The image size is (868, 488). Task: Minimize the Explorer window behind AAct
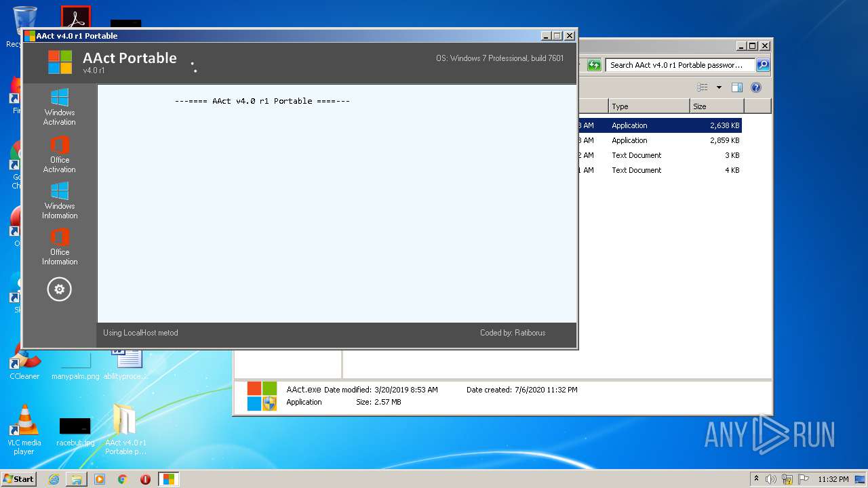coord(741,46)
